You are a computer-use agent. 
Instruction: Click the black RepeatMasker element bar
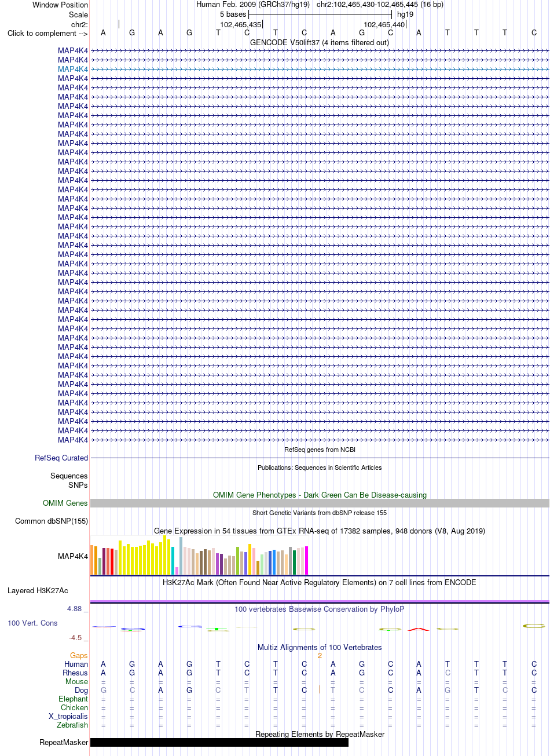pos(219,742)
